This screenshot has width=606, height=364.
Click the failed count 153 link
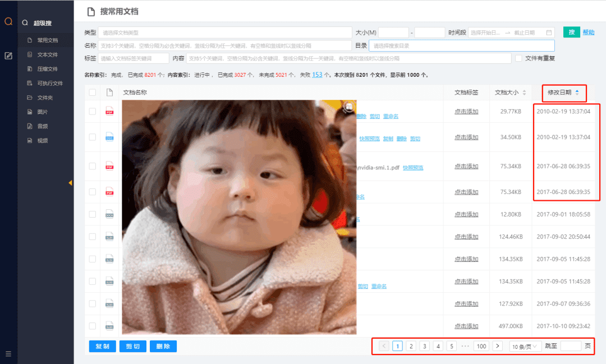[x=317, y=75]
